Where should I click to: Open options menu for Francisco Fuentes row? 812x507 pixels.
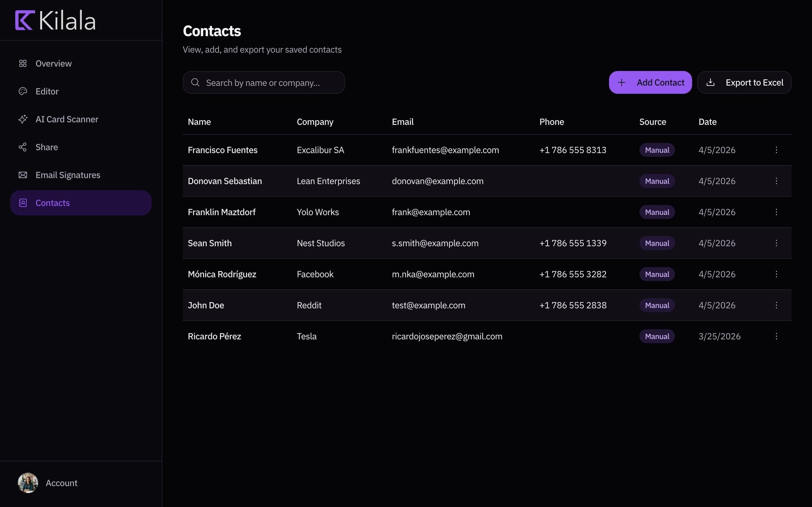(x=777, y=150)
